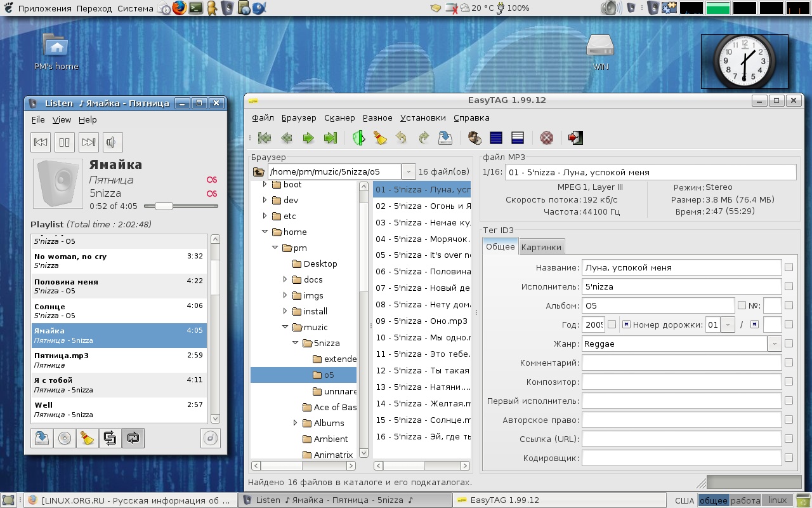Open the WIN drive on desktop
812x508 pixels.
[x=600, y=52]
